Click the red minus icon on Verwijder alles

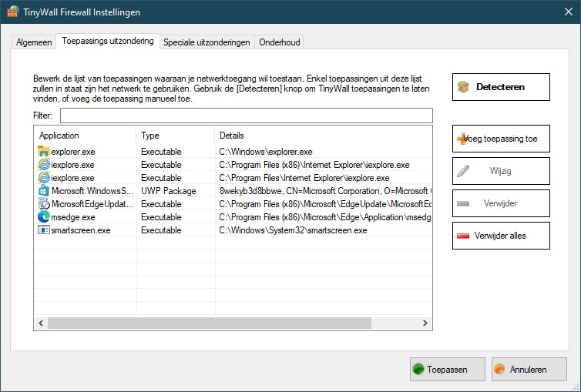pyautogui.click(x=463, y=236)
